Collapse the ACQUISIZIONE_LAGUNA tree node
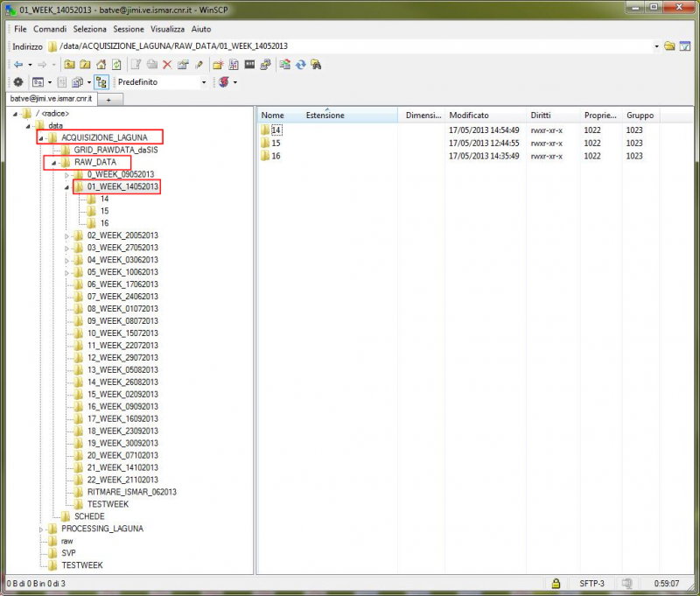This screenshot has height=596, width=700. [x=41, y=138]
